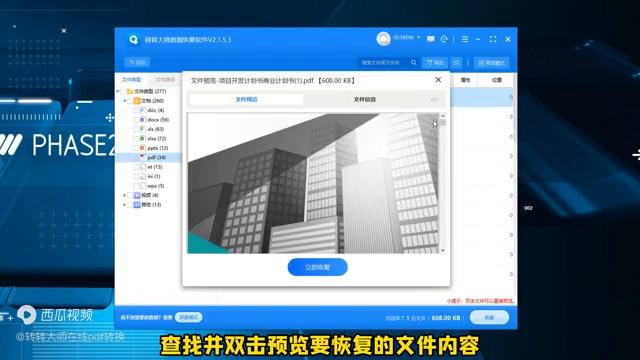Check the doc (4) checkbox
The width and height of the screenshot is (640, 360).
136,110
